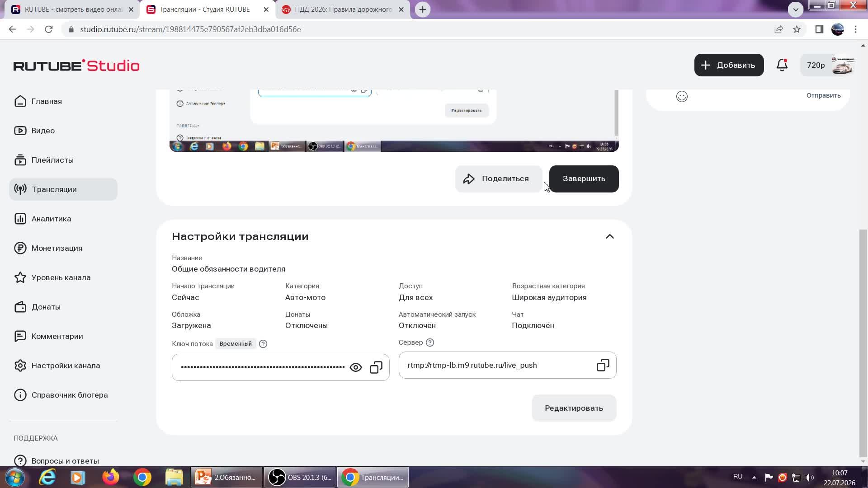The height and width of the screenshot is (488, 868).
Task: Open the emoji picker in chat
Action: click(682, 96)
